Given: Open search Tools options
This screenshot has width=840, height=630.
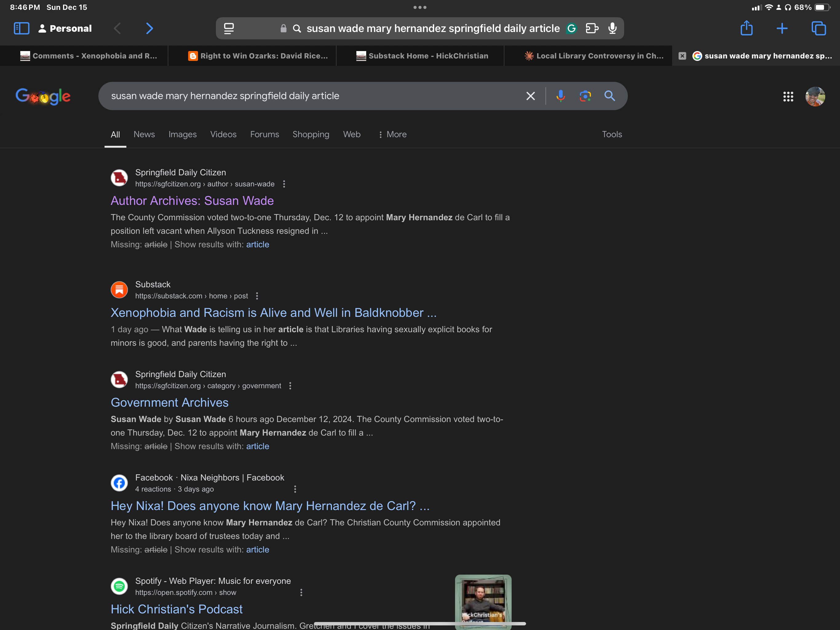Looking at the screenshot, I should click(612, 134).
